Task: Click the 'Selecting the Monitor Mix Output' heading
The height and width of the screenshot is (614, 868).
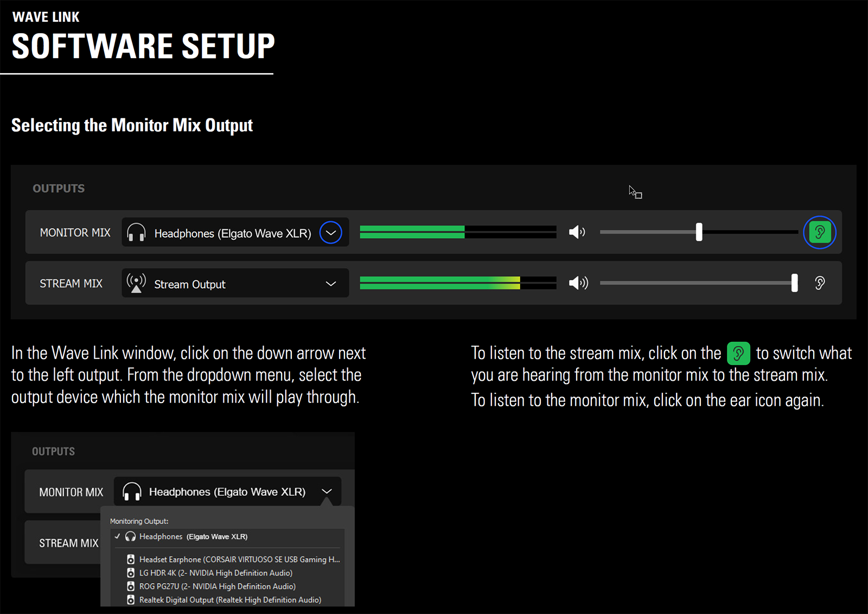Action: coord(132,126)
